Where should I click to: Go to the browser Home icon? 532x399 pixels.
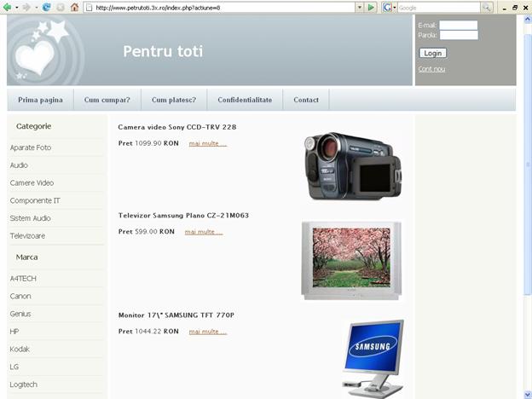pos(74,7)
